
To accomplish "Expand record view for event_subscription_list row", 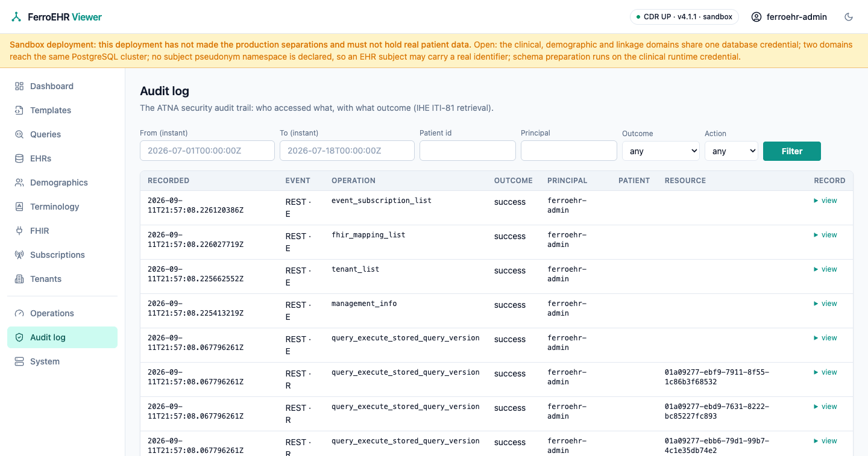I will click(826, 201).
